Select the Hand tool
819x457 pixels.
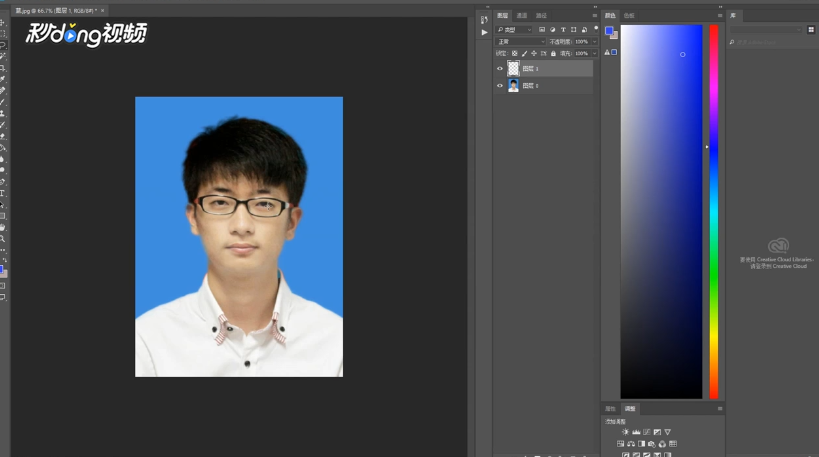tap(2, 227)
